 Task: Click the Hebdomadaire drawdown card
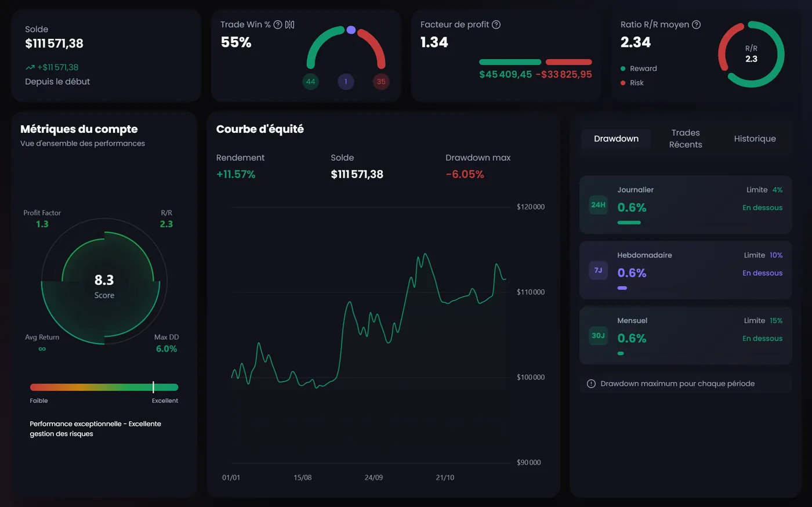click(x=686, y=270)
